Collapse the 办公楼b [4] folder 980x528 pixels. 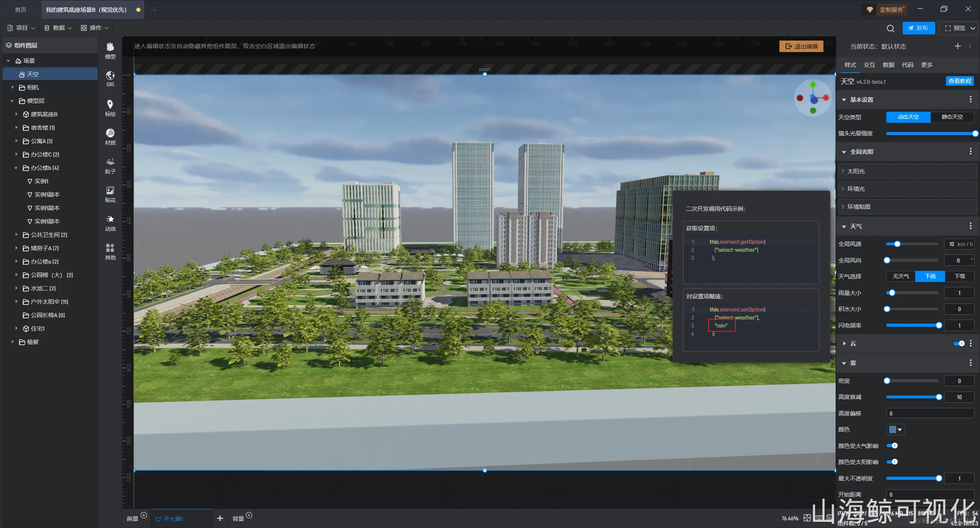tap(16, 168)
